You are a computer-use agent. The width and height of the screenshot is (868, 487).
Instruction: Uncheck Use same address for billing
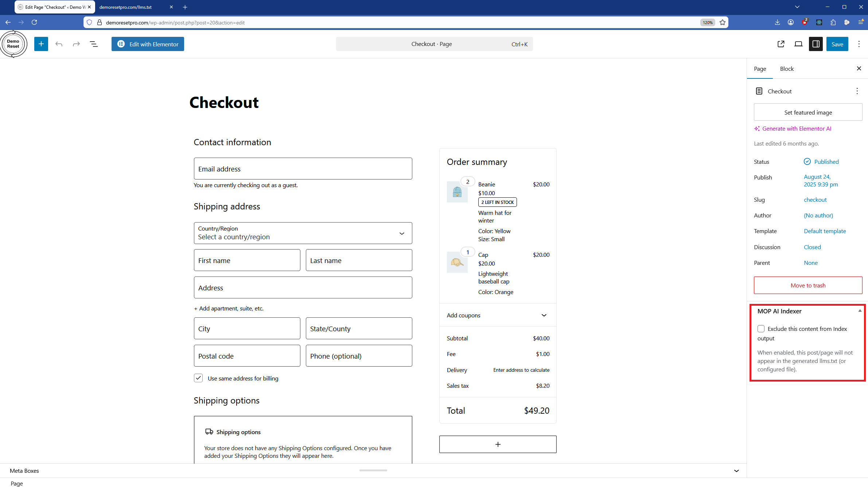(x=198, y=378)
